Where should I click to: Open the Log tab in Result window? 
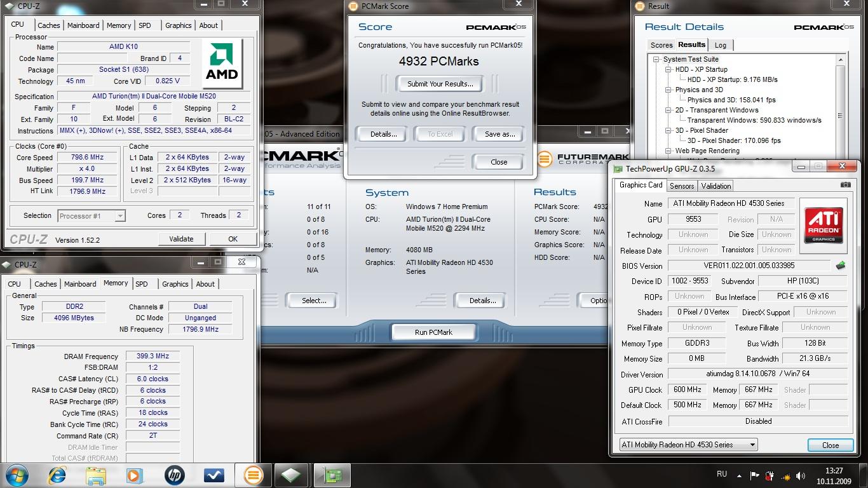(721, 45)
